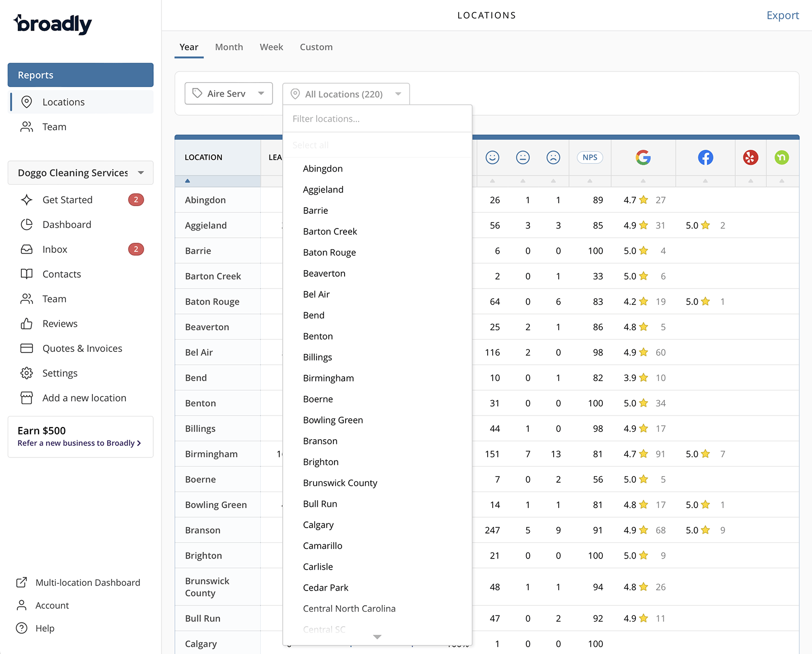This screenshot has width=812, height=654.
Task: Click the Facebook column icon
Action: (705, 157)
